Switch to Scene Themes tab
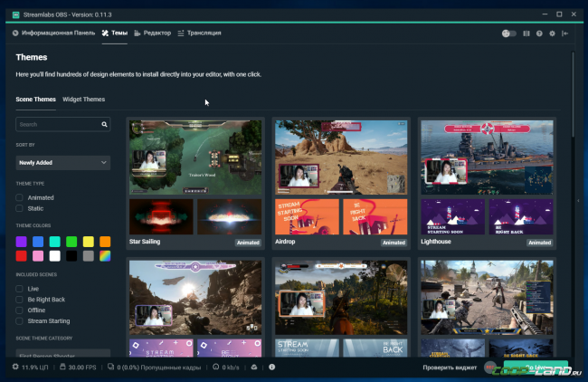The width and height of the screenshot is (588, 382). (x=35, y=100)
